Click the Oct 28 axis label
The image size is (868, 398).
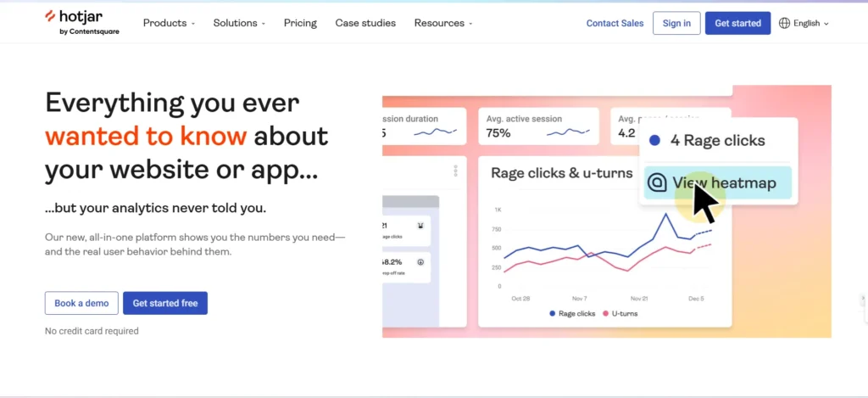point(520,299)
